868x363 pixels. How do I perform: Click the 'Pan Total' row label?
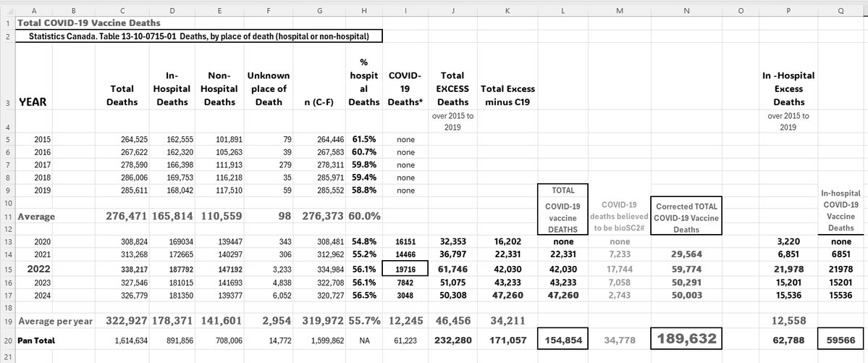coord(36,341)
